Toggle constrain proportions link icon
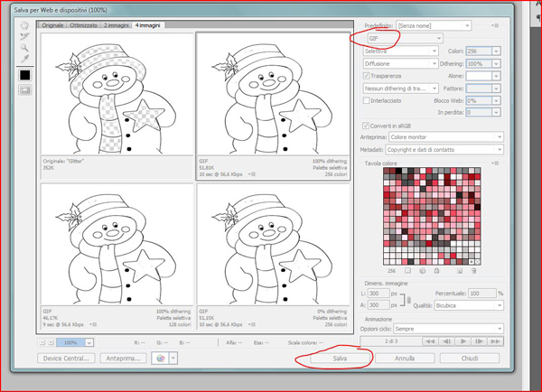542x392 pixels. tap(409, 299)
